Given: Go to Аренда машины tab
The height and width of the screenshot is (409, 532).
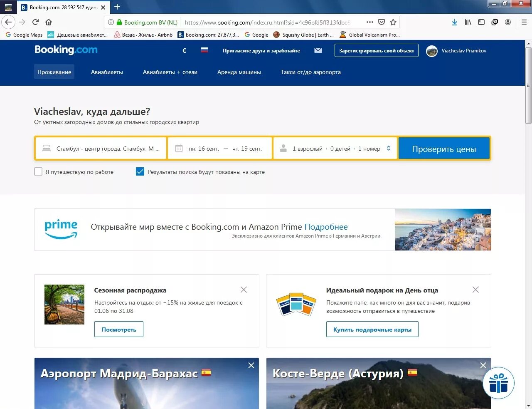Looking at the screenshot, I should click(239, 72).
